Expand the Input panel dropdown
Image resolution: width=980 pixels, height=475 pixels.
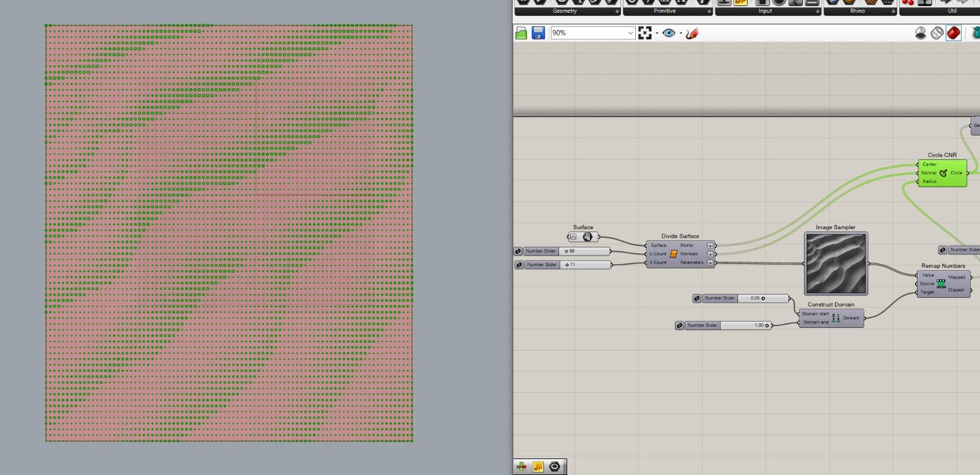[818, 11]
